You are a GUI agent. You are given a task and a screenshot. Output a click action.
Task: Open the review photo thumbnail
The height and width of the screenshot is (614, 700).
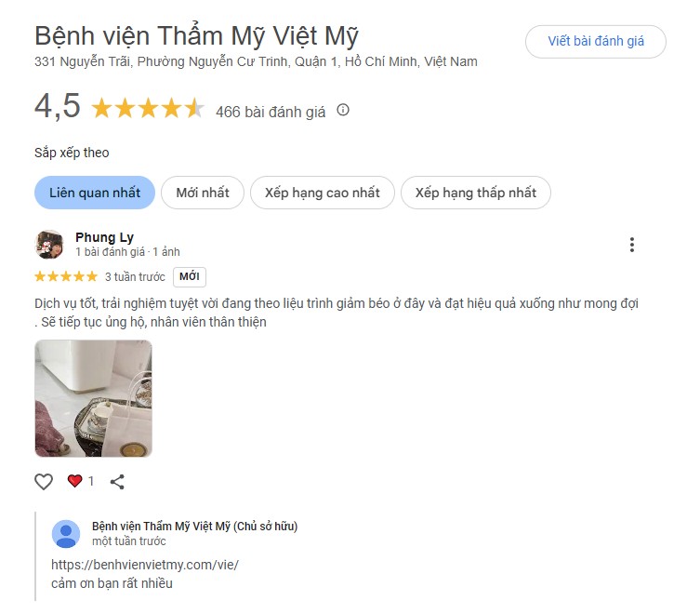pyautogui.click(x=93, y=398)
